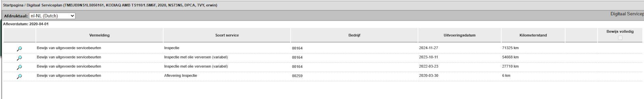
Task: Select the 27710 km mileage cell
Action: click(x=510, y=67)
